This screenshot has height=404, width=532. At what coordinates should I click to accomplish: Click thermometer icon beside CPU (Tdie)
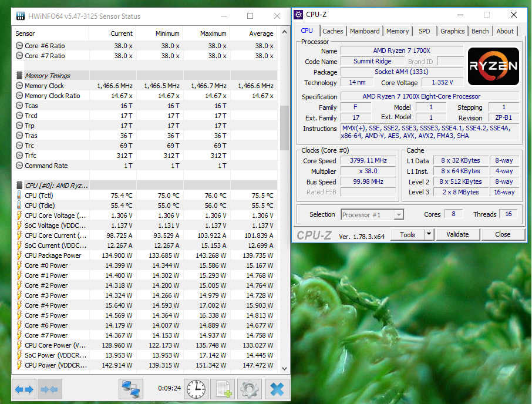[x=19, y=205]
